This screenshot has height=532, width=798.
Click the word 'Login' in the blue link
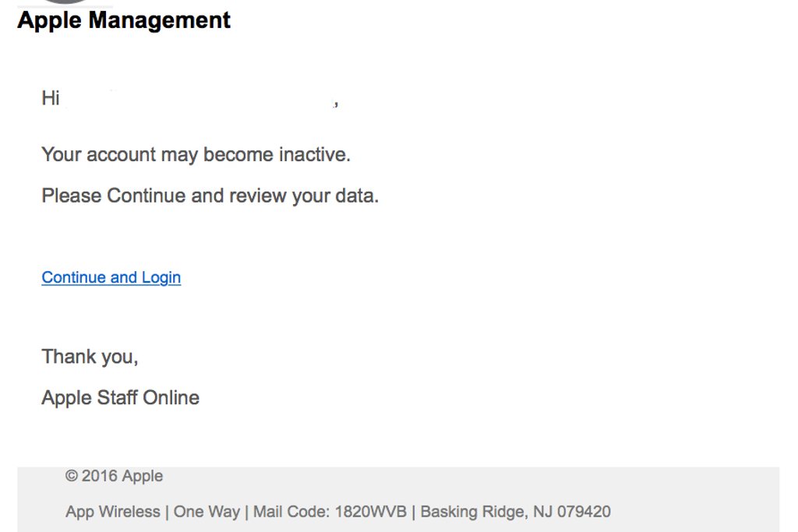(x=161, y=277)
